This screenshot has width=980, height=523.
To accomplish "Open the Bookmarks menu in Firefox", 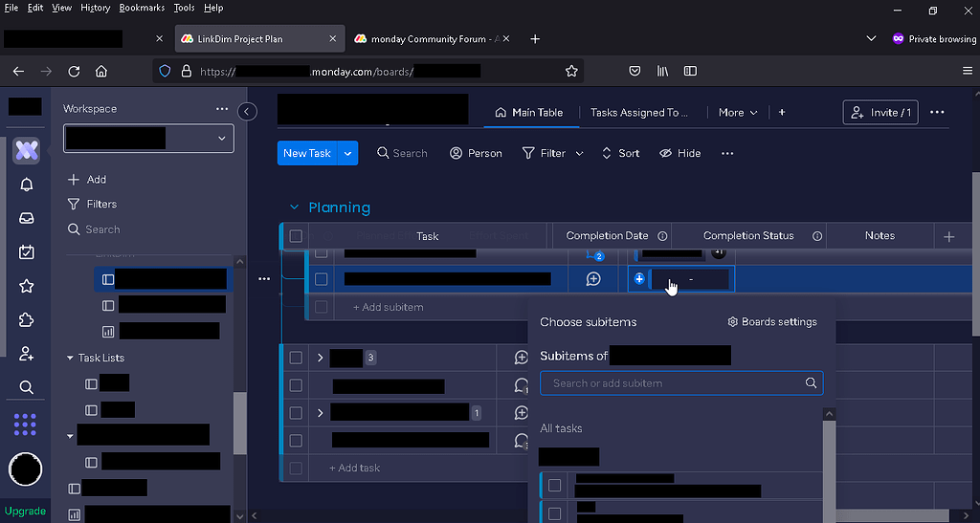I will pos(142,8).
